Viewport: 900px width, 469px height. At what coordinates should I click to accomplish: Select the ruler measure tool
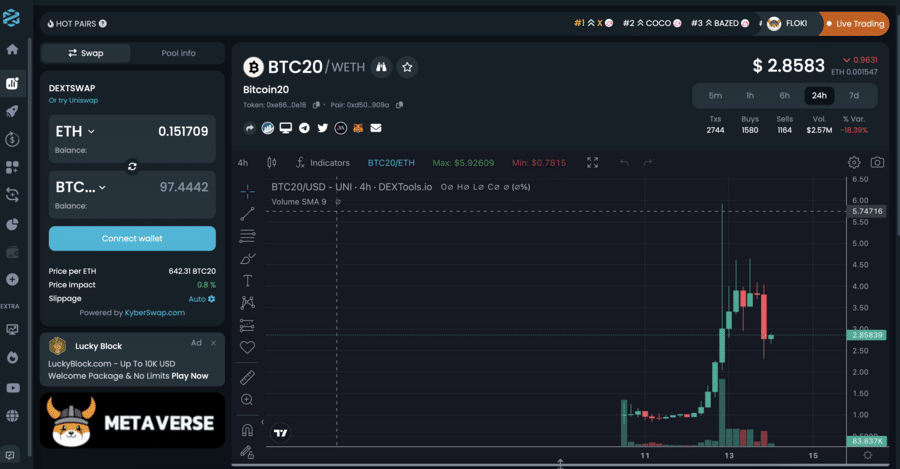click(247, 377)
